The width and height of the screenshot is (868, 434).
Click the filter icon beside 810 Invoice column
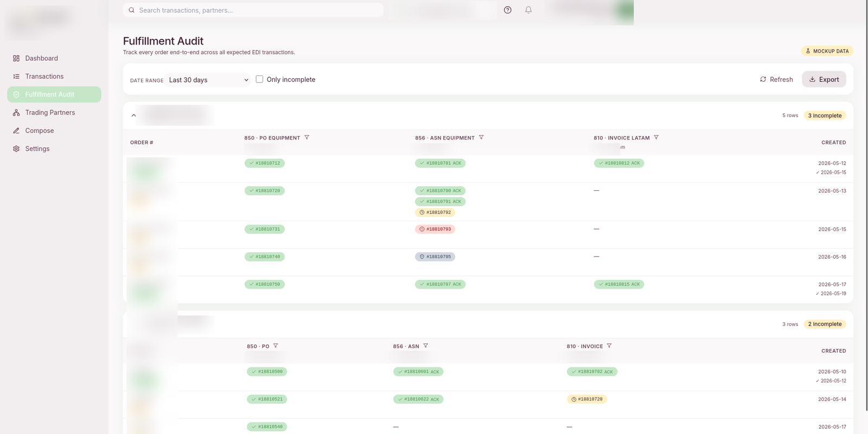pos(609,346)
